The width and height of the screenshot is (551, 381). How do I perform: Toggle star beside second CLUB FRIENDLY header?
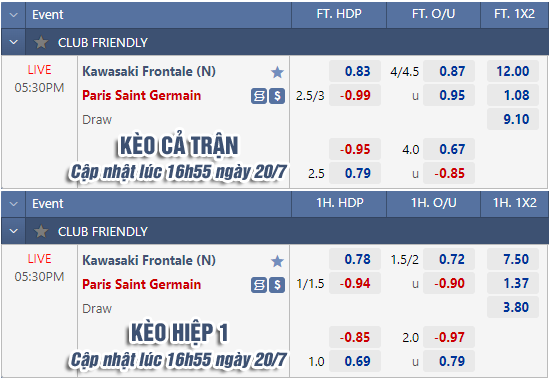[41, 232]
